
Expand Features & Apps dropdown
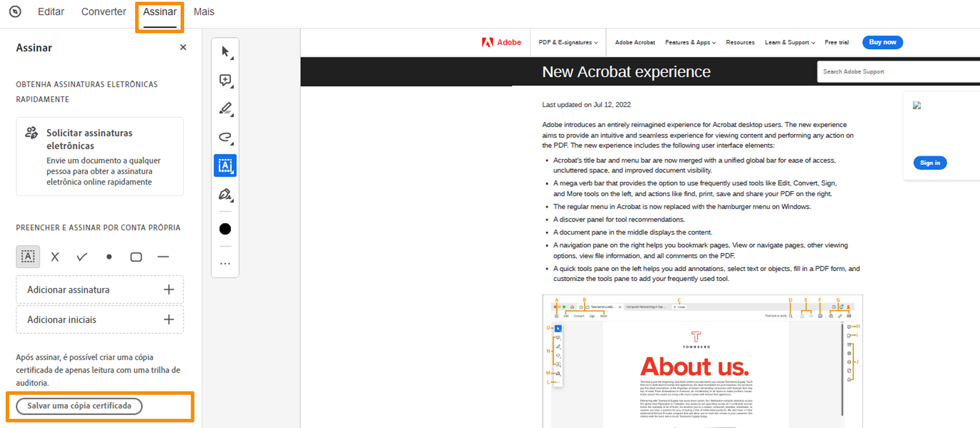pyautogui.click(x=690, y=42)
